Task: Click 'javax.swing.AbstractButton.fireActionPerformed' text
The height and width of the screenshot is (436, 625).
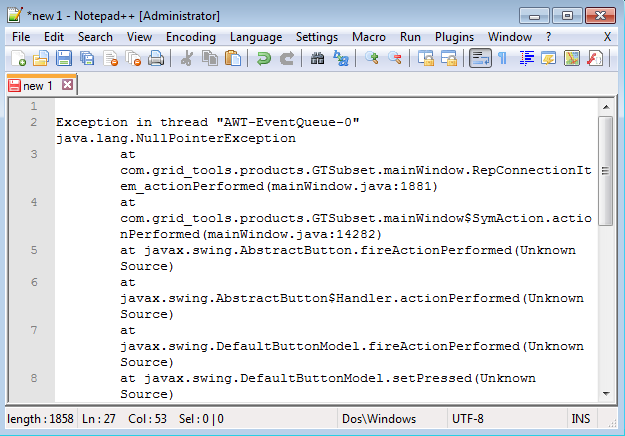Action: [x=328, y=250]
